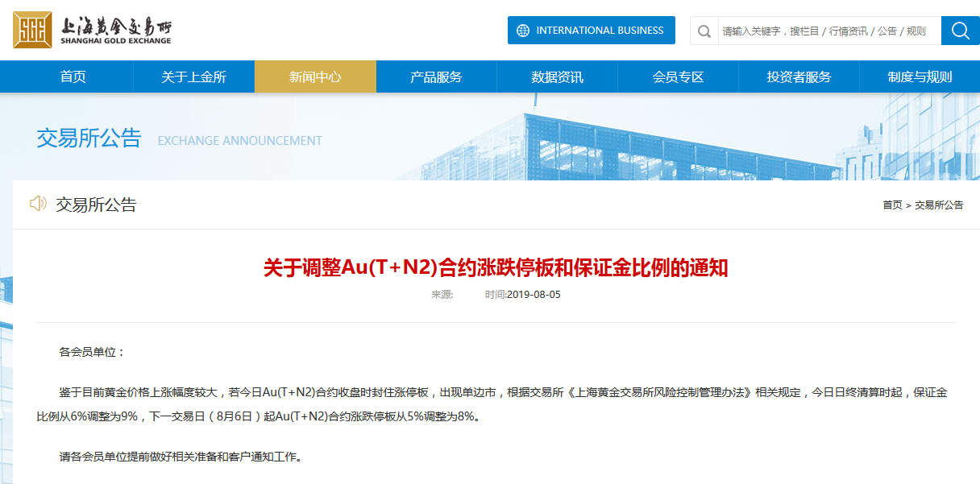Click the gray magnifier icon in search box
The width and height of the screenshot is (980, 484).
click(x=704, y=31)
